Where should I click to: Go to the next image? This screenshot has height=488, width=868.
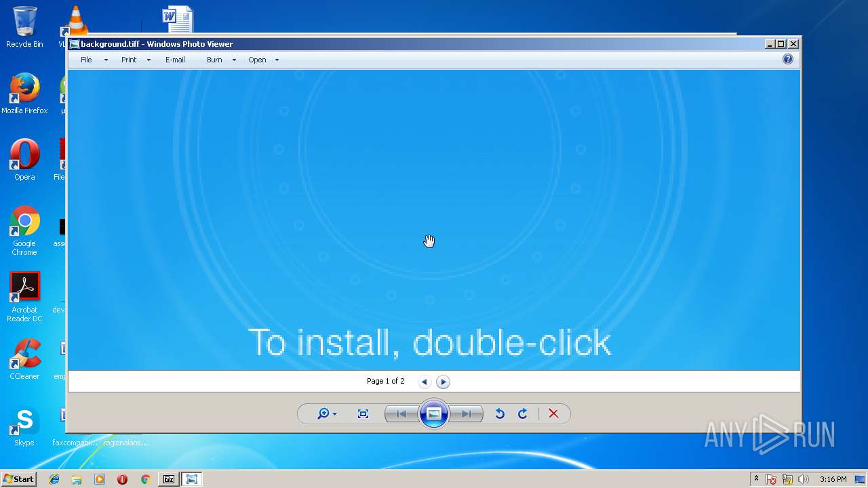467,413
